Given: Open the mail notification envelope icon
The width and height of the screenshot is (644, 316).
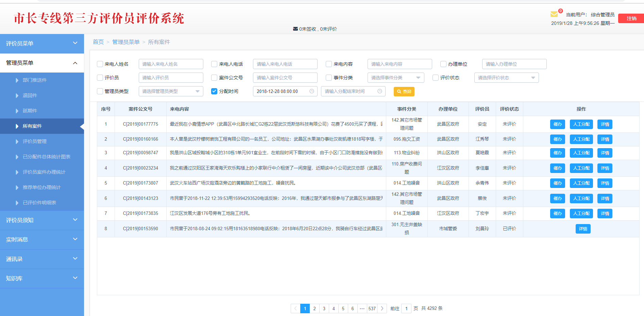Looking at the screenshot, I should click(554, 14).
